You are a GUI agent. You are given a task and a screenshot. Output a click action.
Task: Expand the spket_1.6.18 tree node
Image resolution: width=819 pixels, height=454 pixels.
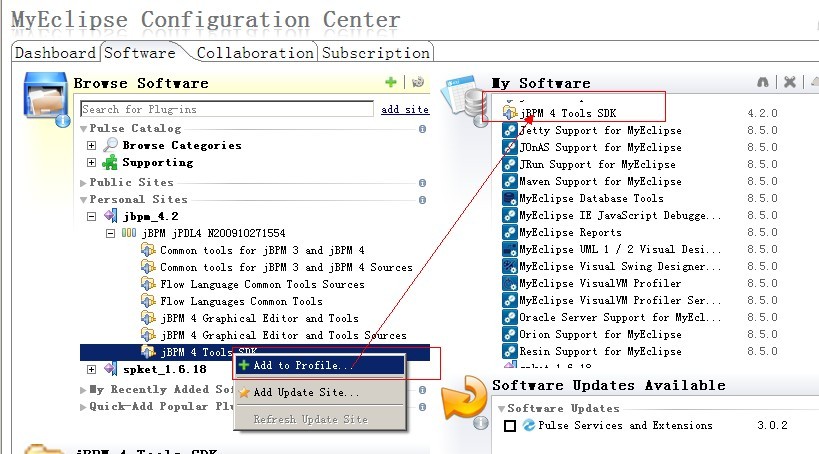(x=91, y=369)
